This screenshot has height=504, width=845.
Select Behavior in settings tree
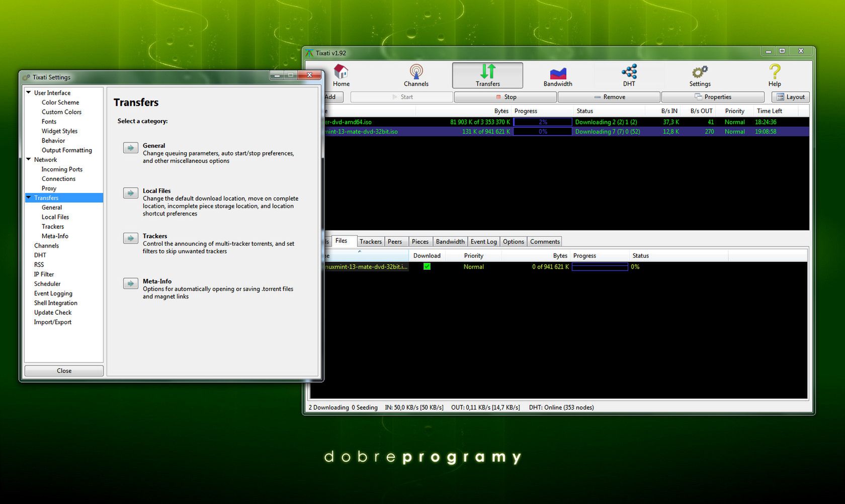pos(53,140)
